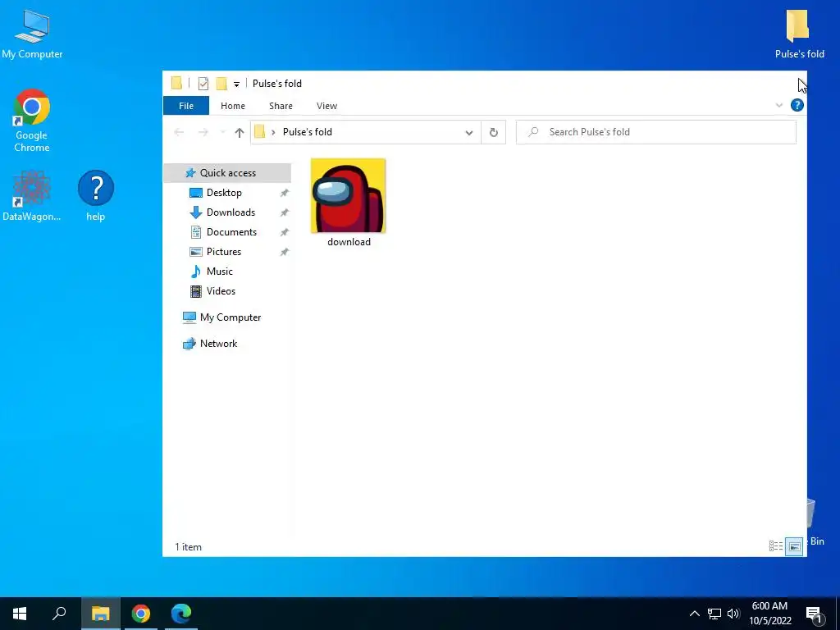Open the notification center icon
Viewport: 840px width, 630px height.
coord(813,614)
